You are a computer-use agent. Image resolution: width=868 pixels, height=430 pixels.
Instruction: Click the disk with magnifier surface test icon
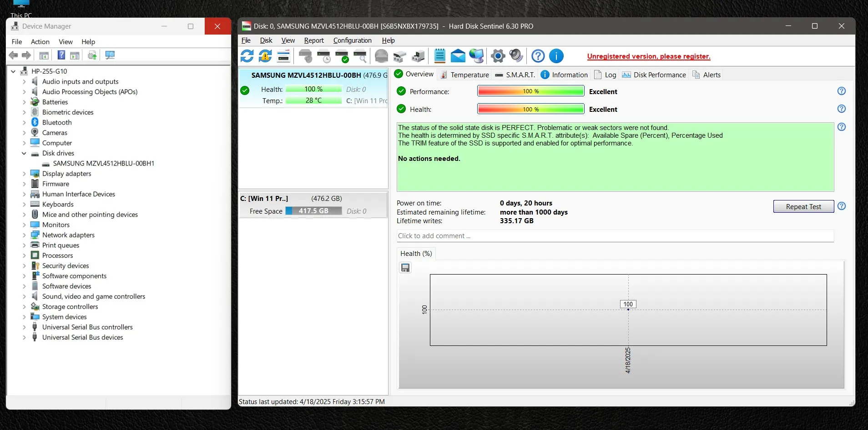click(360, 56)
